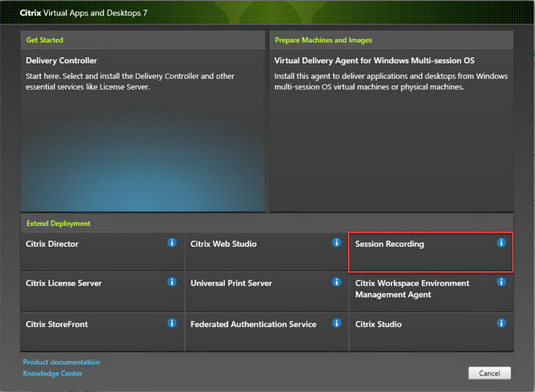Open the info tooltip for Citrix Web Studio

pos(337,242)
